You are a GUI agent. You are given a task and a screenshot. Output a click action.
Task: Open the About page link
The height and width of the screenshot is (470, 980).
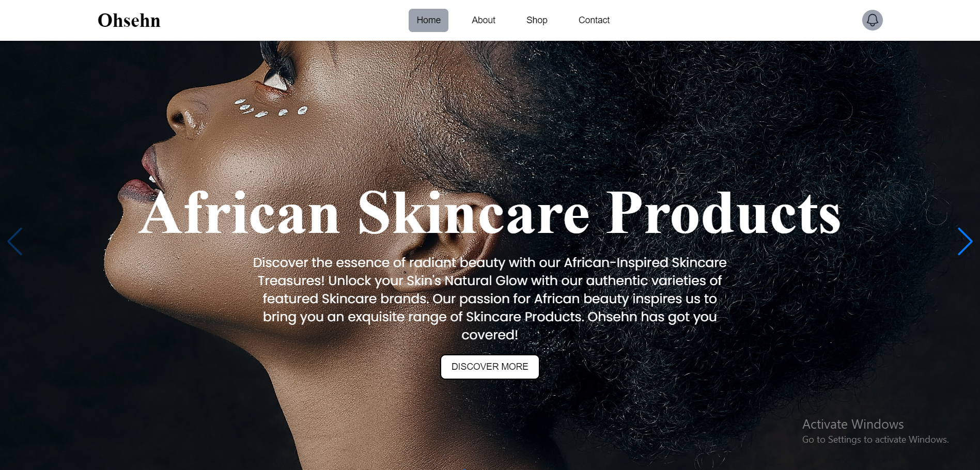pyautogui.click(x=484, y=20)
